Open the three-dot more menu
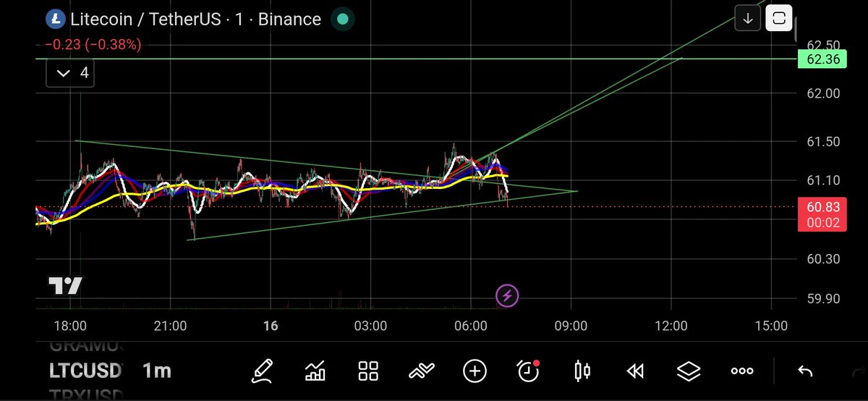Viewport: 868px width, 401px height. point(742,371)
